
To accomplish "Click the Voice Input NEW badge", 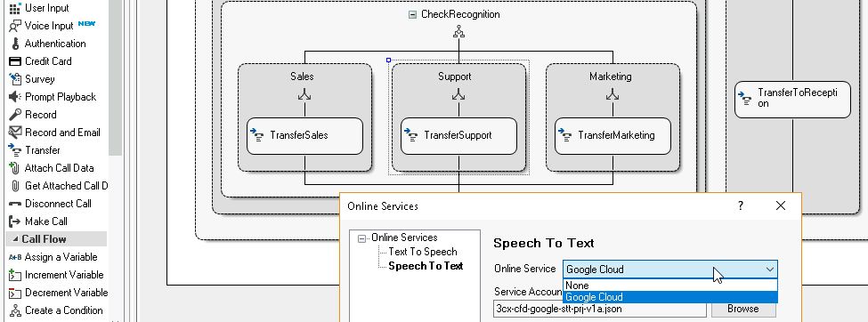I will [87, 24].
